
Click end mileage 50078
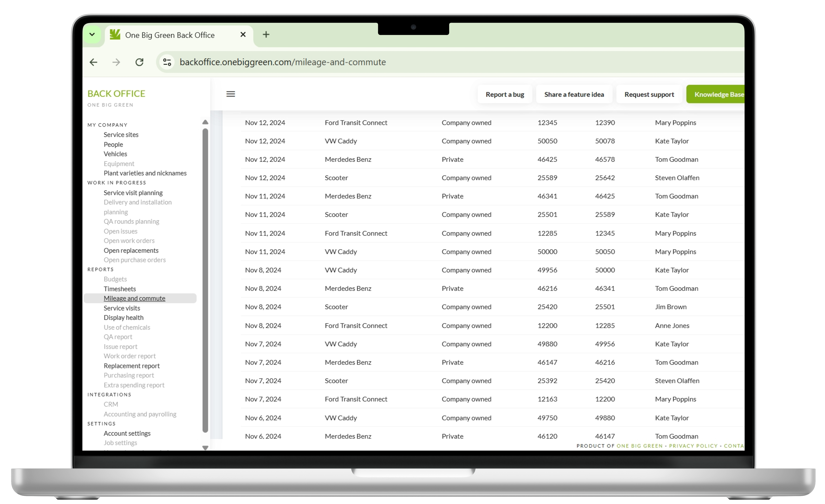(605, 141)
